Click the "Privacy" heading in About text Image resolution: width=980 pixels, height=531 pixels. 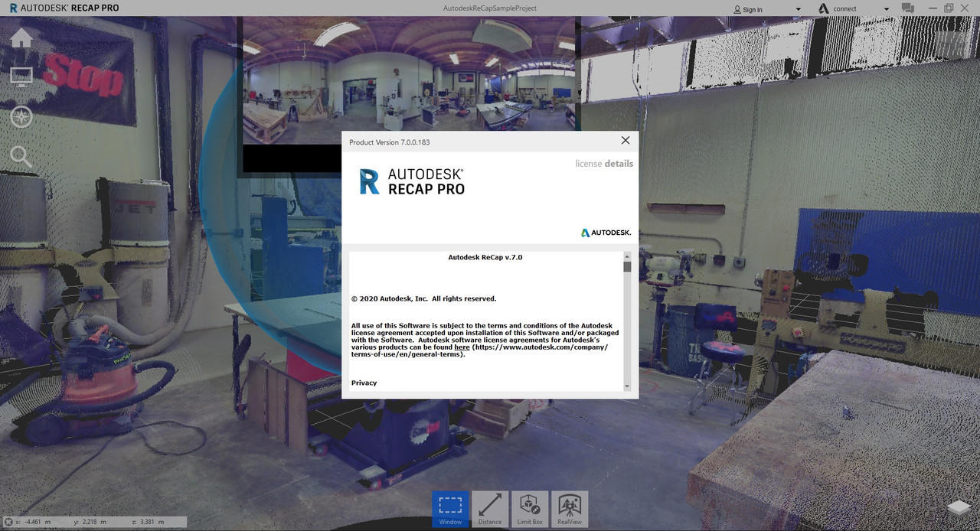point(364,383)
